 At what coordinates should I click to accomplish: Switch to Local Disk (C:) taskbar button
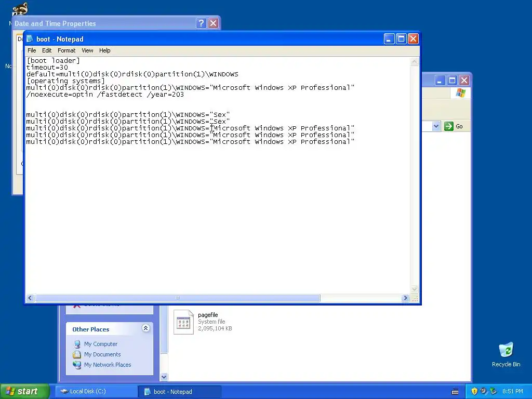click(x=96, y=391)
